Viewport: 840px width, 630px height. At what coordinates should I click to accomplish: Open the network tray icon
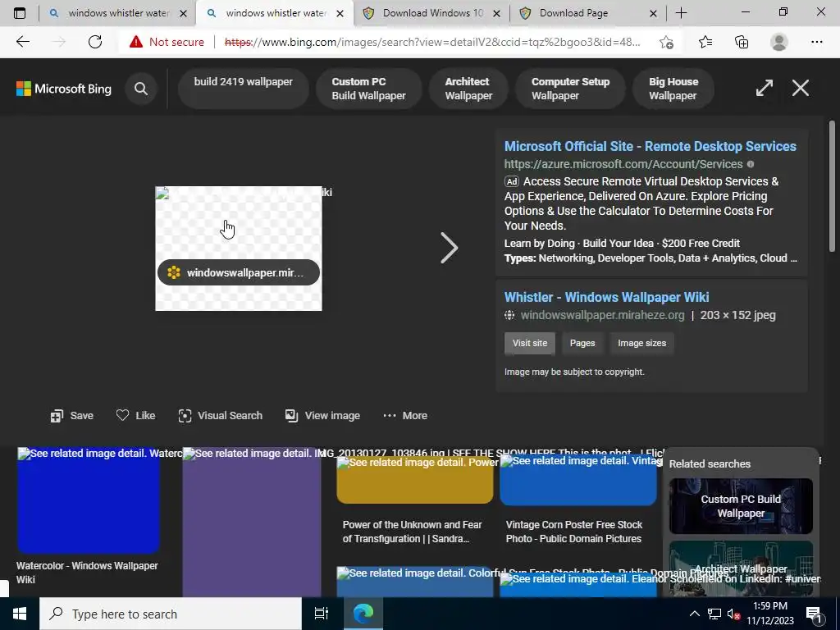pyautogui.click(x=714, y=614)
